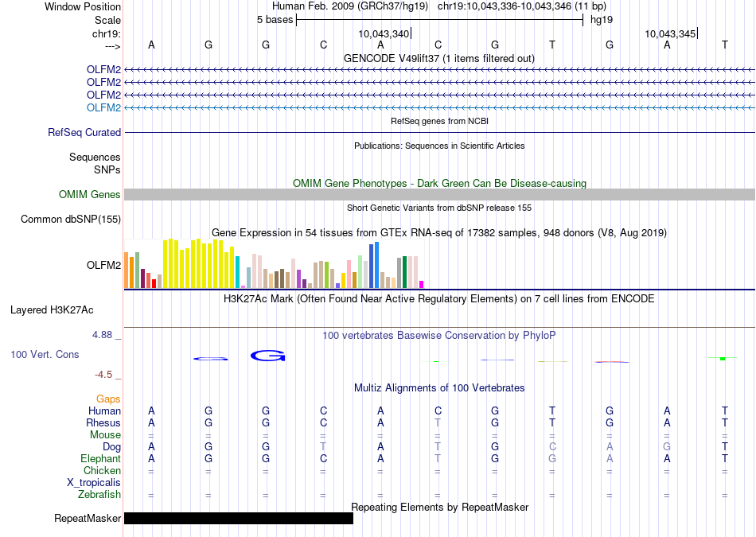Open the H3K27Ac Mark ENCODE track title
Viewport: 756px width, 537px height.
pyautogui.click(x=439, y=299)
